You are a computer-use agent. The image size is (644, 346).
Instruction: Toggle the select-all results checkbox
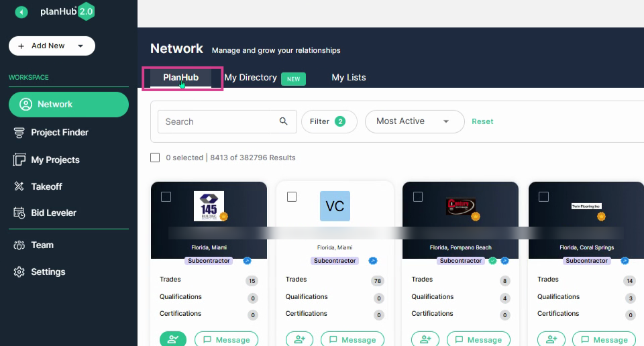(x=155, y=158)
